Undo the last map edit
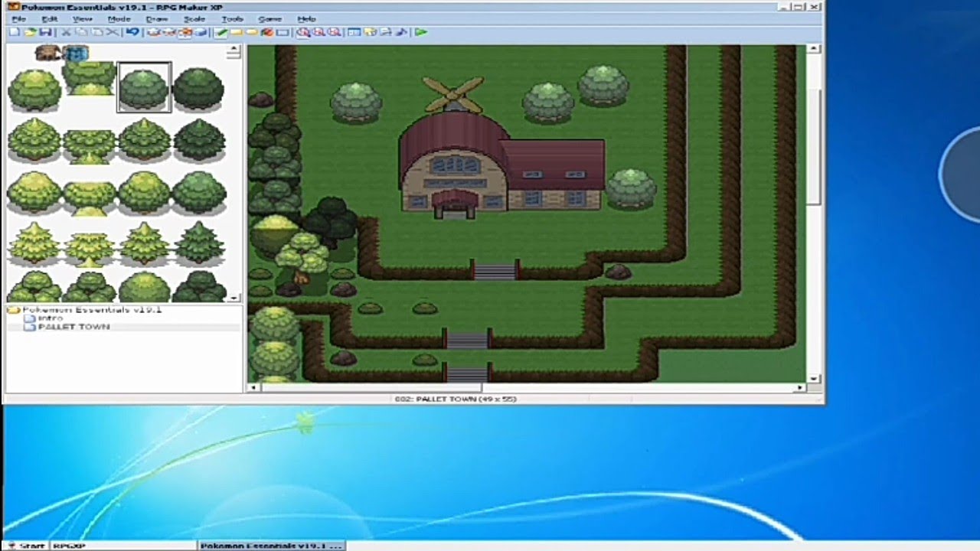The image size is (980, 551). pos(132,32)
